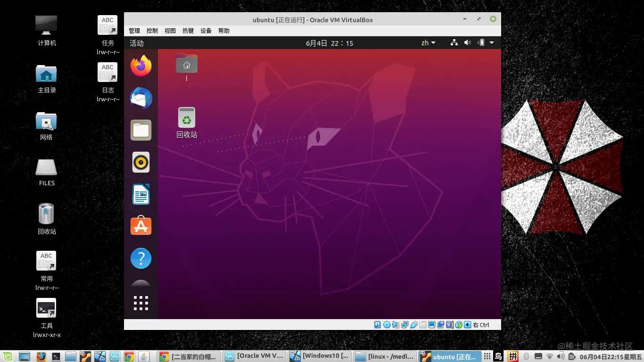Click 活动 Activities in Ubuntu top bar
This screenshot has height=362, width=644.
tap(137, 43)
